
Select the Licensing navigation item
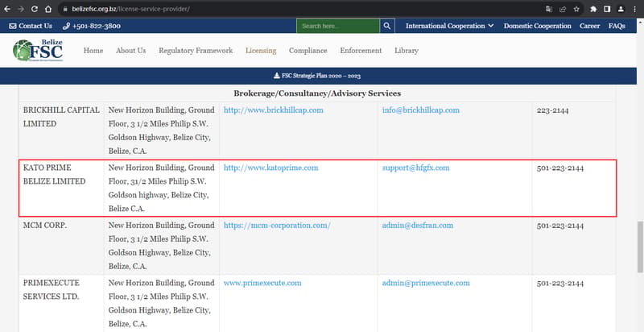(261, 51)
